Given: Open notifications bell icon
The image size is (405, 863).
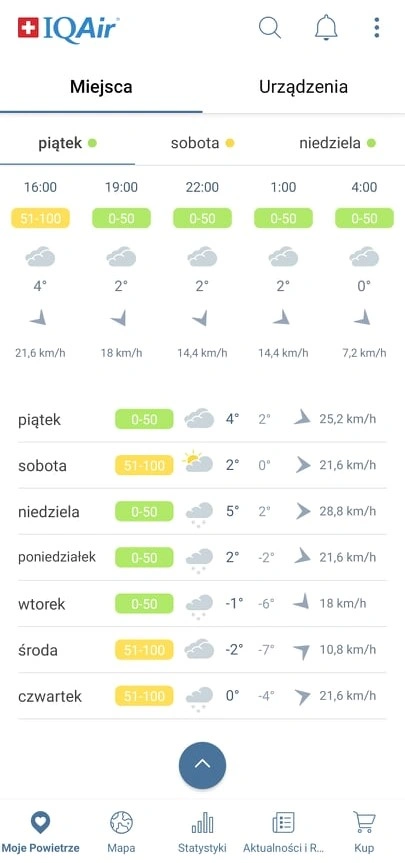Looking at the screenshot, I should 326,27.
